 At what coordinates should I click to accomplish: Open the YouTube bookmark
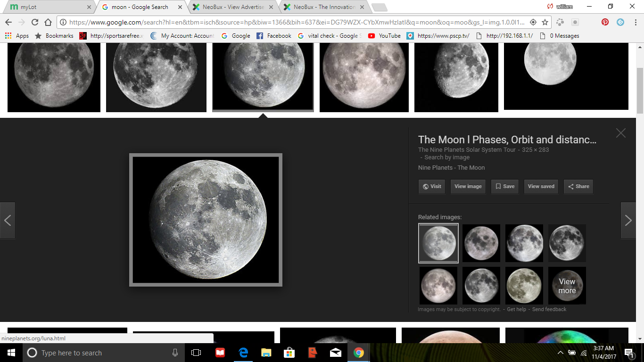[x=384, y=36]
